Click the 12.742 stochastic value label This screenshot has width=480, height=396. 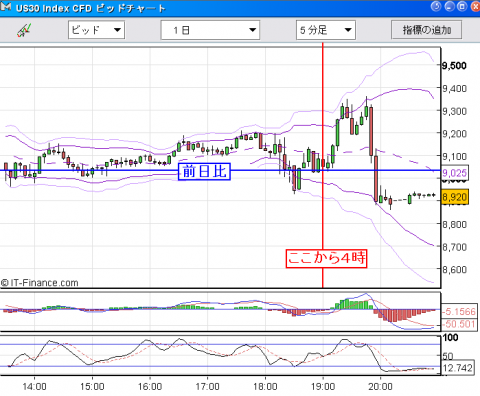coord(457,368)
